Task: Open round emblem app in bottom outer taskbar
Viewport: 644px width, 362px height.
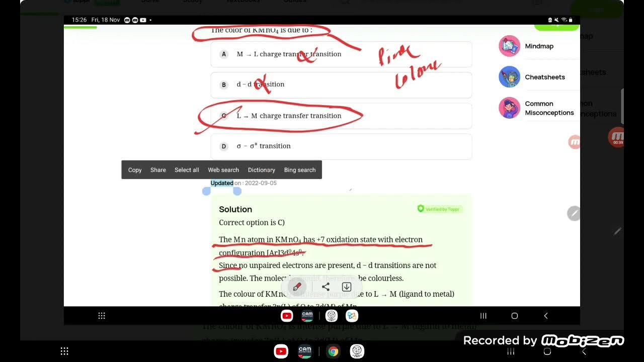Action: pyautogui.click(x=357, y=351)
